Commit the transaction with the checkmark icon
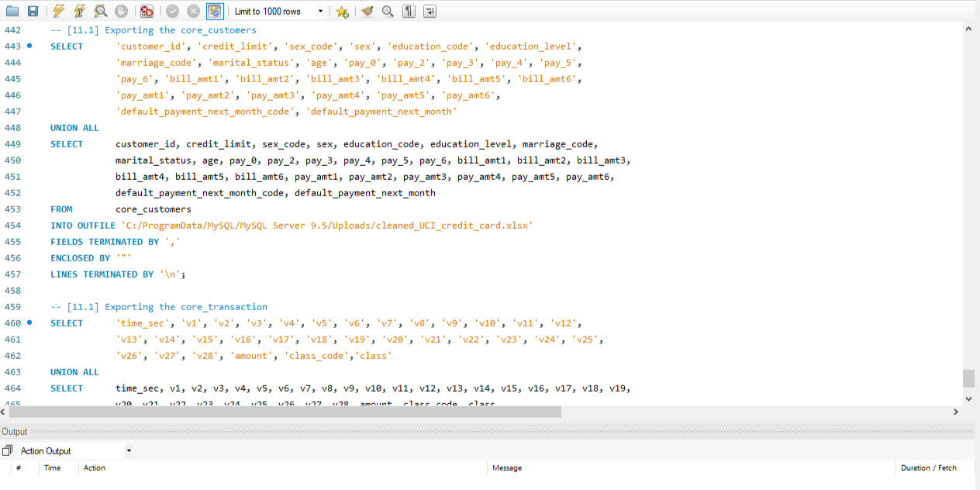Image resolution: width=980 pixels, height=490 pixels. pyautogui.click(x=172, y=11)
